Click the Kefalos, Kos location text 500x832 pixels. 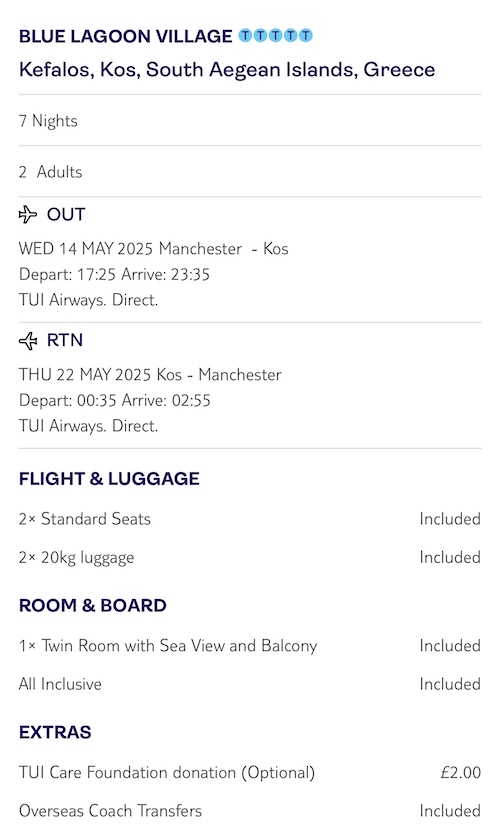pyautogui.click(x=227, y=70)
